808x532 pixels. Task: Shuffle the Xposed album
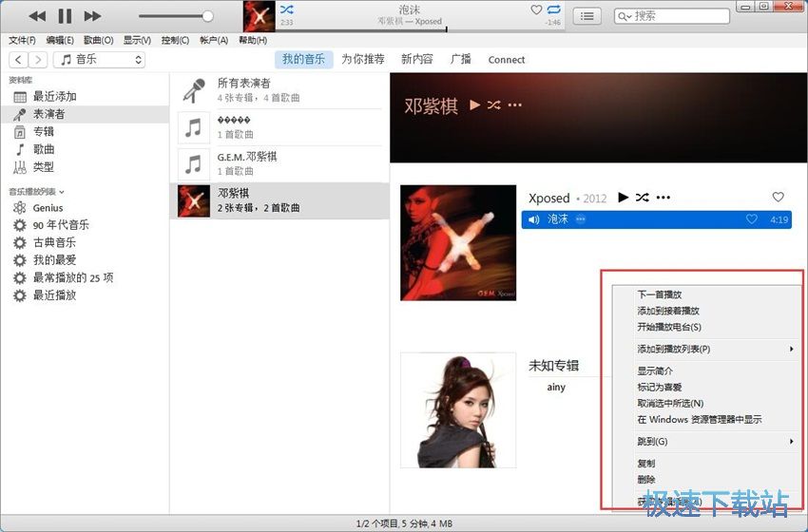(642, 198)
